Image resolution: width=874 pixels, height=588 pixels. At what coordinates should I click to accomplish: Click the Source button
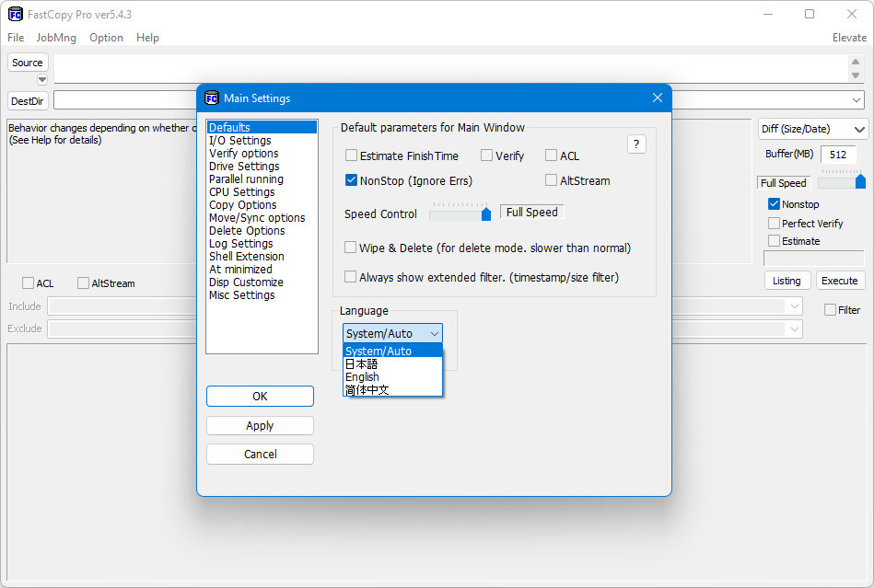28,63
